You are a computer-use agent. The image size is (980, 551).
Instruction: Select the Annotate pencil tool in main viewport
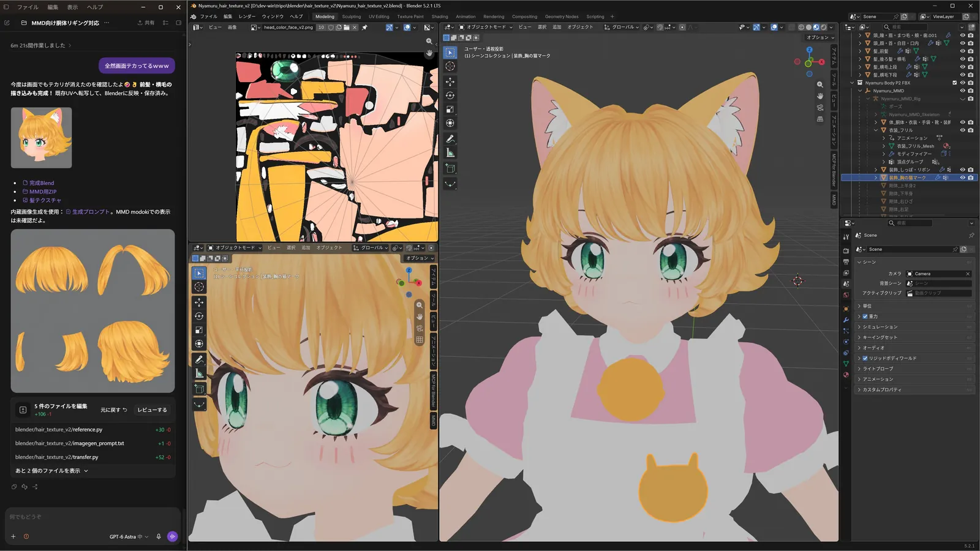(x=450, y=139)
